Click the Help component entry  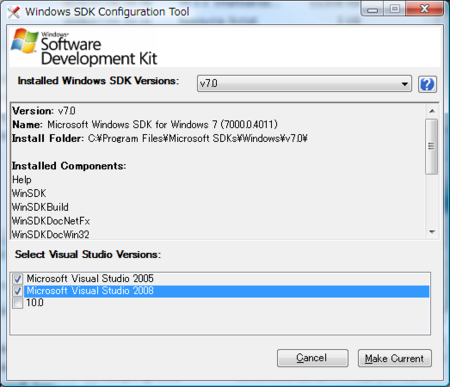(22, 180)
